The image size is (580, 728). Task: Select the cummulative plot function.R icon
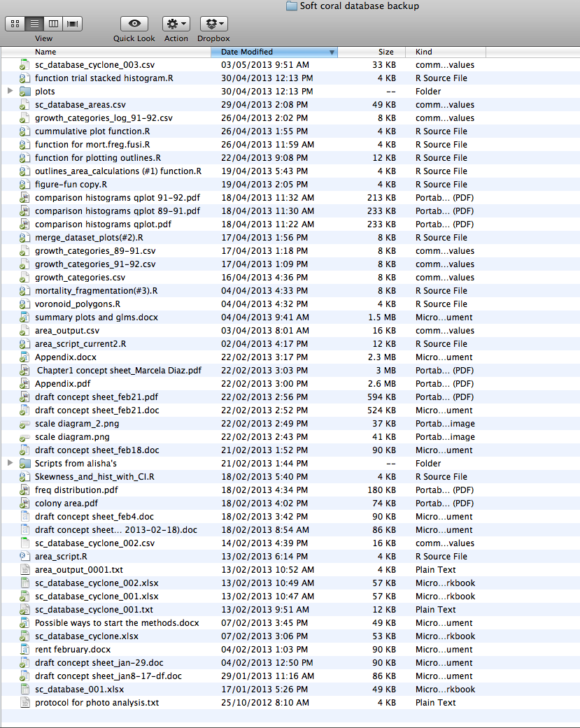pyautogui.click(x=24, y=131)
